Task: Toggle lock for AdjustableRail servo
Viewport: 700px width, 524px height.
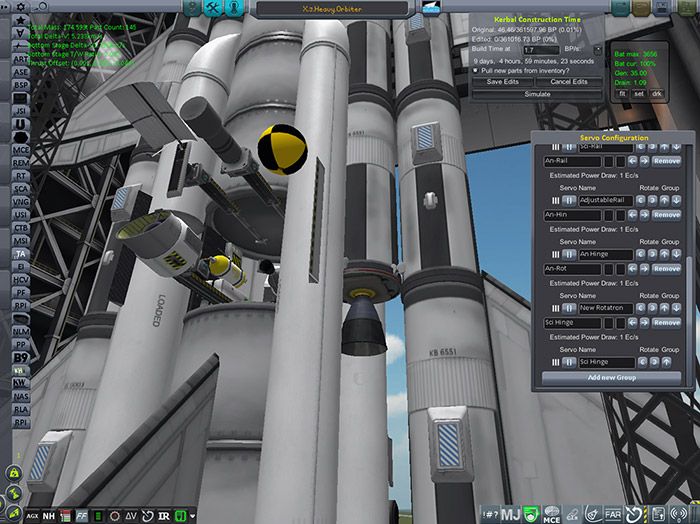Action: 569,200
